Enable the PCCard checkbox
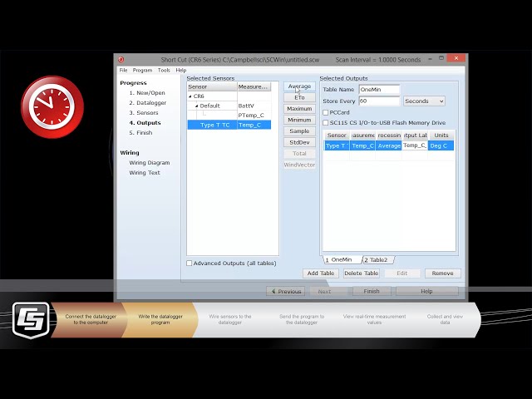 coord(325,112)
